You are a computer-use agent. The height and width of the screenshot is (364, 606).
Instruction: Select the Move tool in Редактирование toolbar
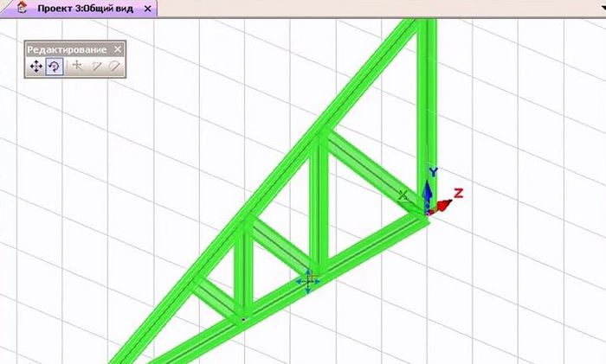tap(36, 66)
